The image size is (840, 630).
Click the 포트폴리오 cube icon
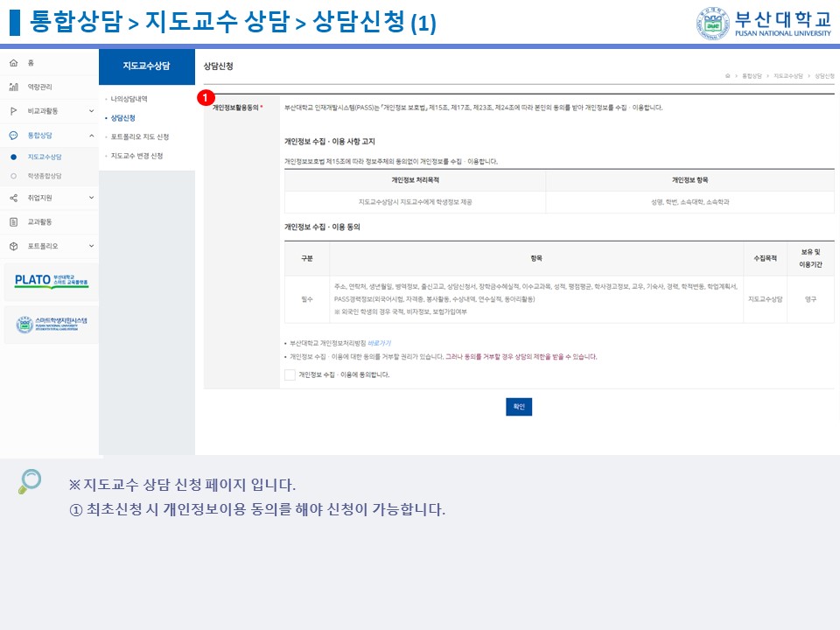coord(13,247)
